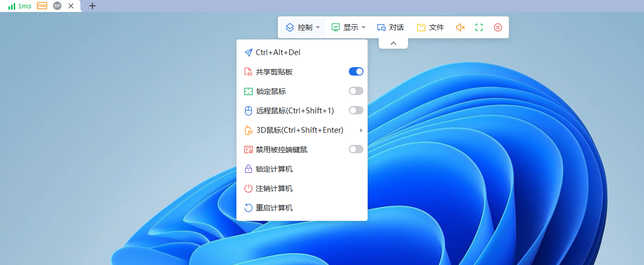Click the green signal strength bars
This screenshot has height=265, width=644.
[12, 6]
